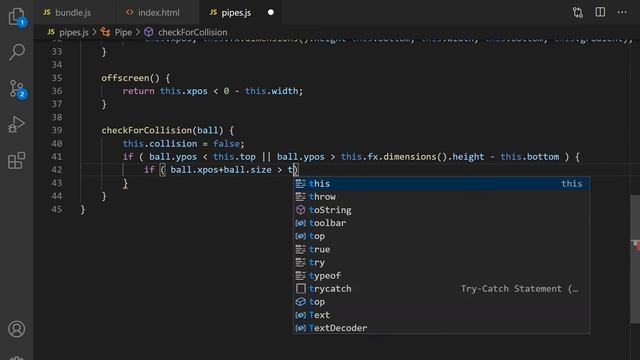Screen dimensions: 640x360
Task: Open the Extensions view icon
Action: click(x=16, y=160)
